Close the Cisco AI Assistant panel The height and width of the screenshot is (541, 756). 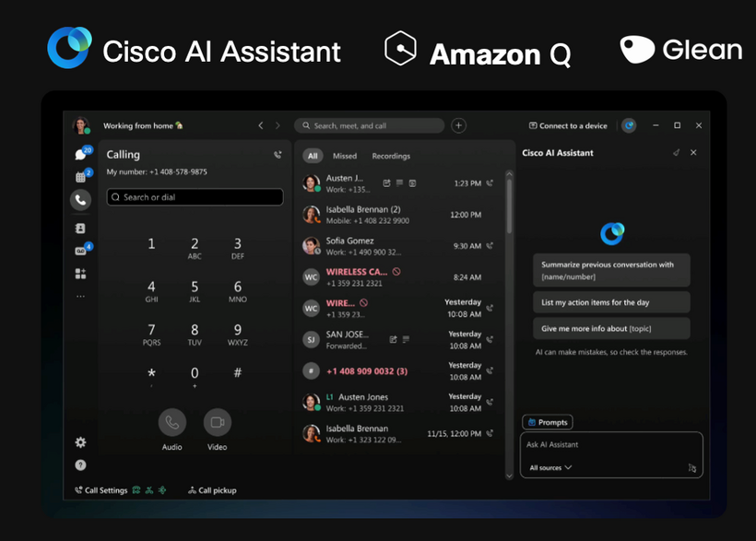pos(693,152)
